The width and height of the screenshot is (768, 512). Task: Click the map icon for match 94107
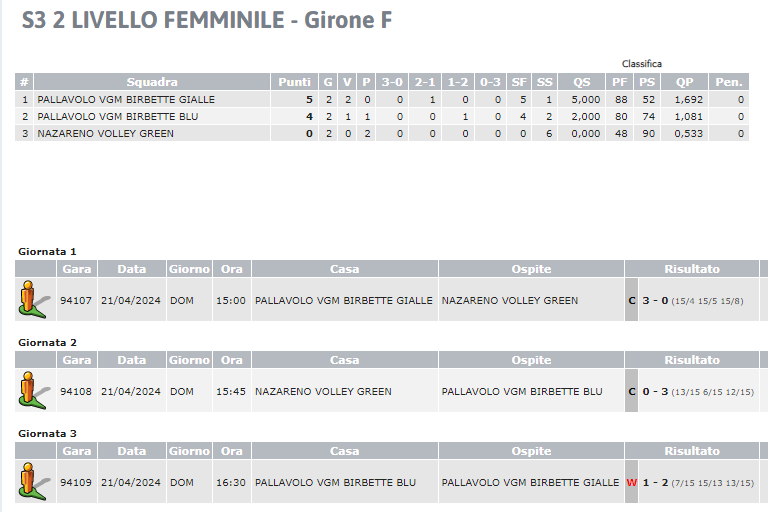point(34,299)
